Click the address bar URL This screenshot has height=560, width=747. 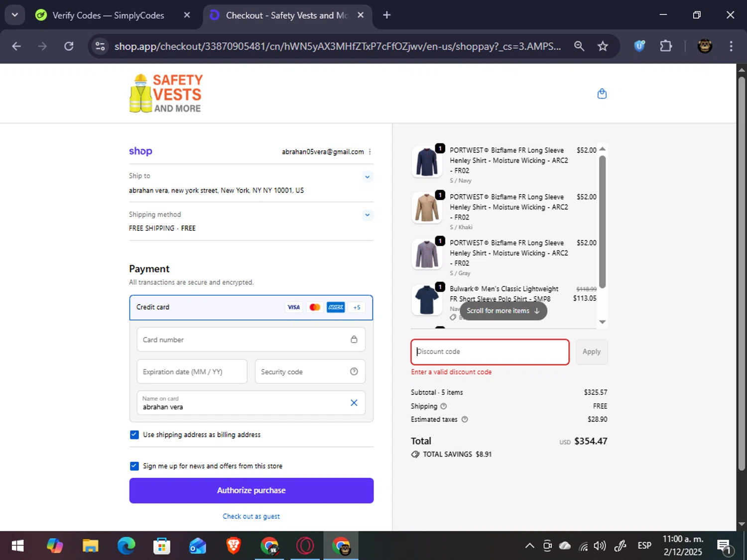pyautogui.click(x=338, y=46)
